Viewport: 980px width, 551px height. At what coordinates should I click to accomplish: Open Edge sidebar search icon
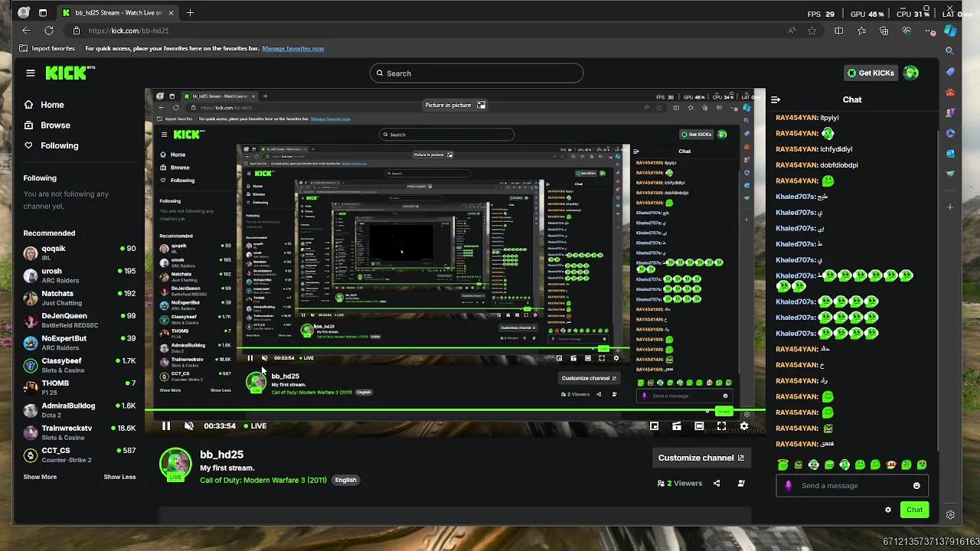coord(950,51)
